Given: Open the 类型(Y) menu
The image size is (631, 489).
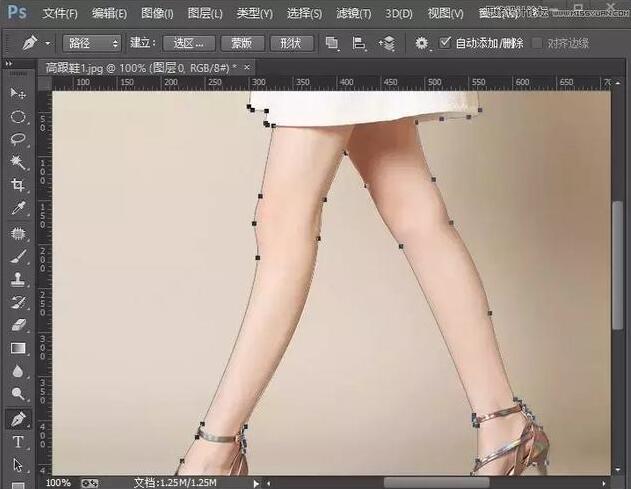Looking at the screenshot, I should 254,14.
